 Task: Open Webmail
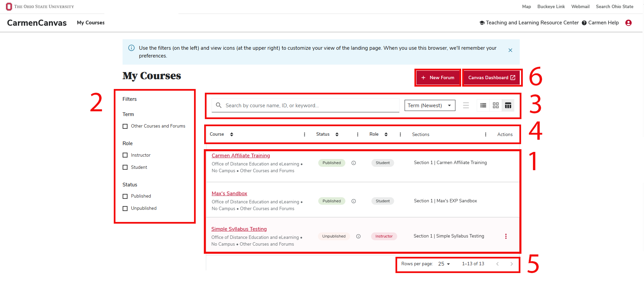coord(580,6)
